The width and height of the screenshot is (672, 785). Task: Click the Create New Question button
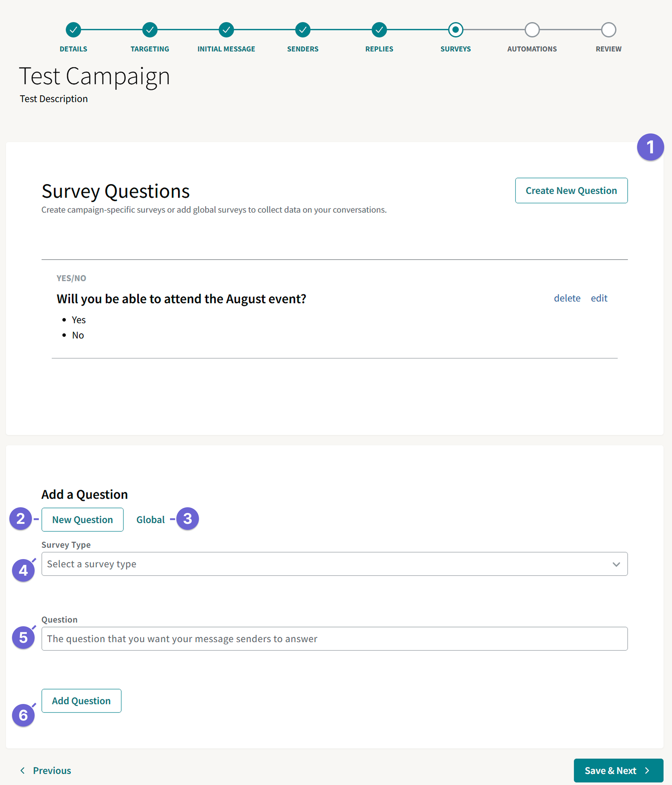571,191
